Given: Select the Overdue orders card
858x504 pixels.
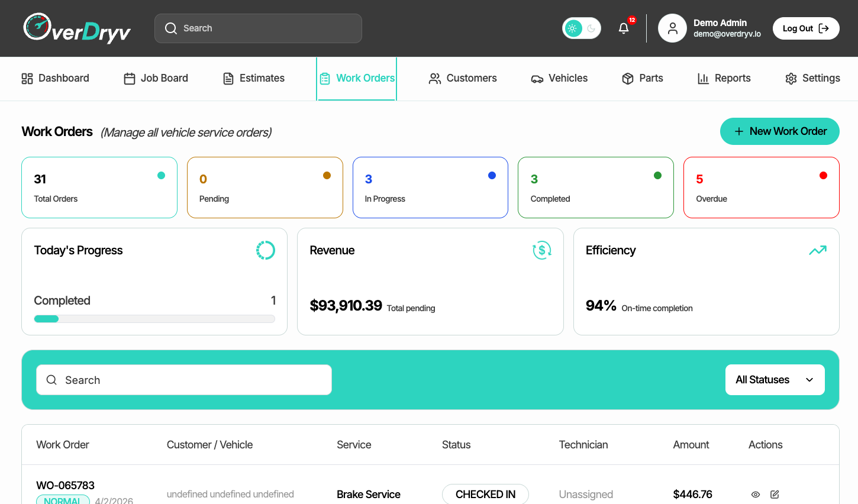Looking at the screenshot, I should (x=762, y=188).
